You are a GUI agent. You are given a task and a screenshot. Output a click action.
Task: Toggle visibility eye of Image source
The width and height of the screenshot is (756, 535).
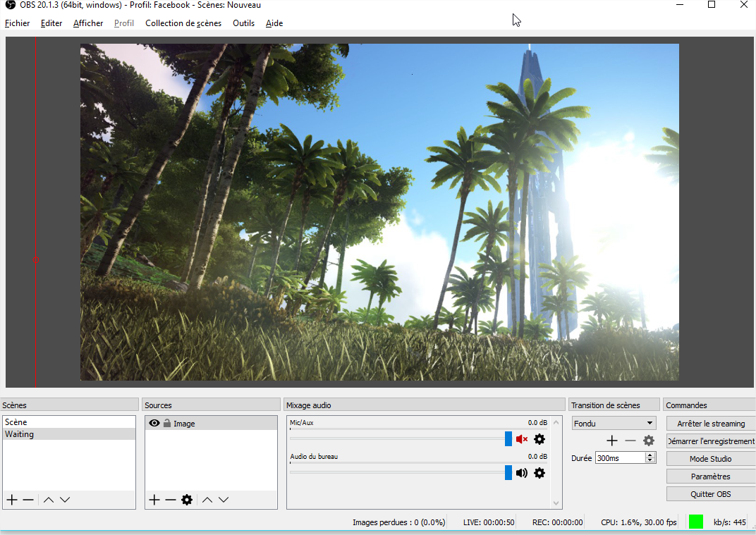click(x=154, y=423)
